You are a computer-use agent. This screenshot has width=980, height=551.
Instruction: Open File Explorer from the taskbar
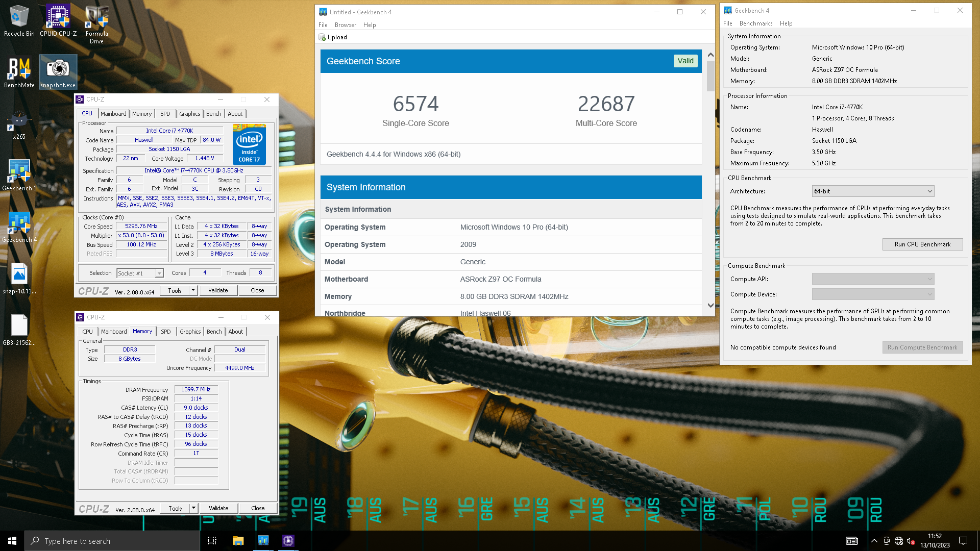click(238, 541)
